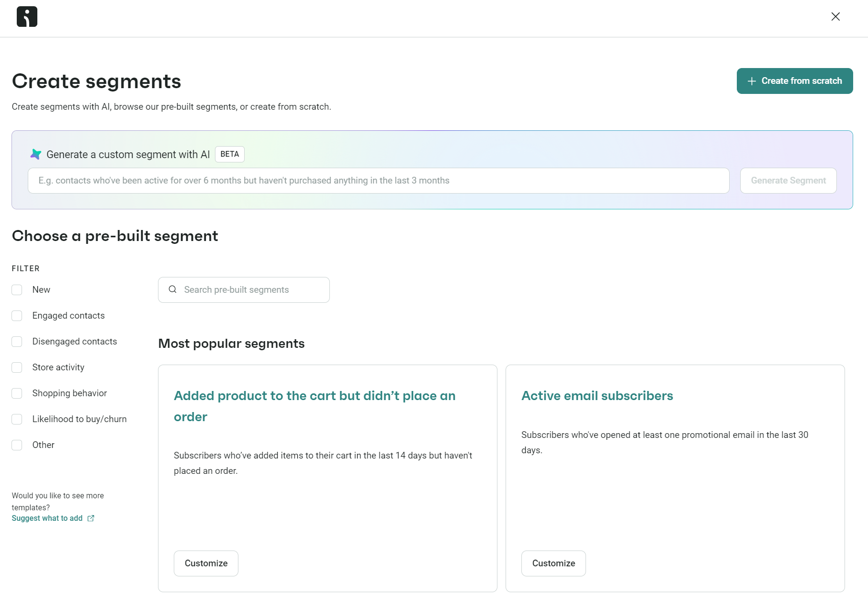The image size is (868, 597).
Task: Enable the Likelihood to buy/churn filter
Action: coord(17,419)
